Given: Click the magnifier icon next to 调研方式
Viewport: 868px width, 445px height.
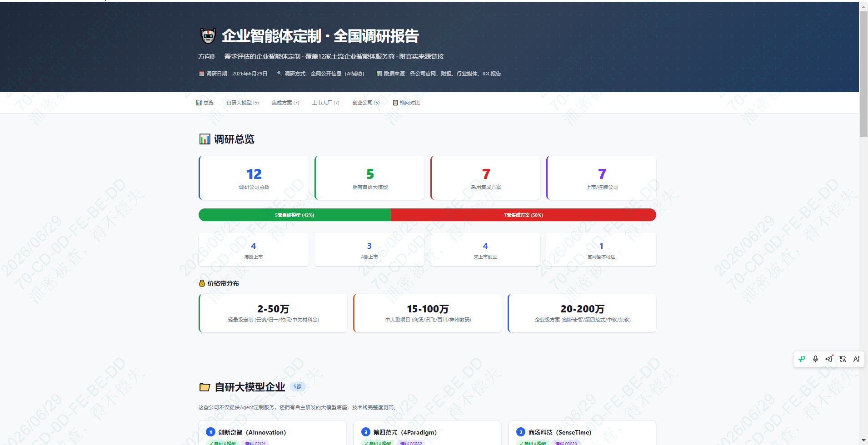Looking at the screenshot, I should pyautogui.click(x=279, y=73).
